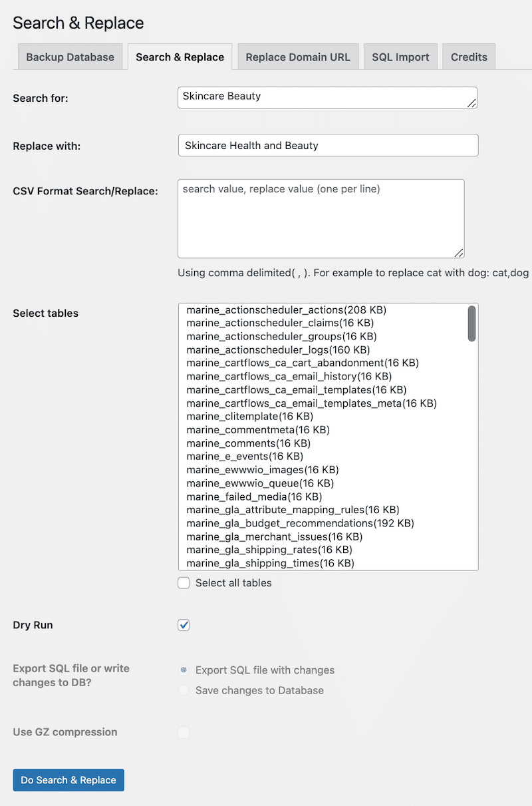Image resolution: width=532 pixels, height=806 pixels.
Task: Select Export SQL file with changes option
Action: click(x=184, y=670)
